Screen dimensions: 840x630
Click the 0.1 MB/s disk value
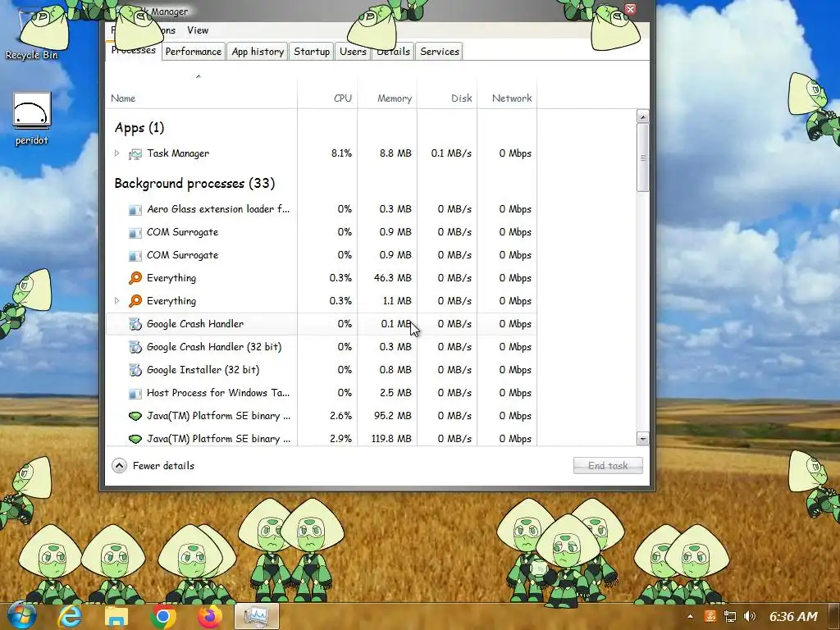pyautogui.click(x=451, y=153)
